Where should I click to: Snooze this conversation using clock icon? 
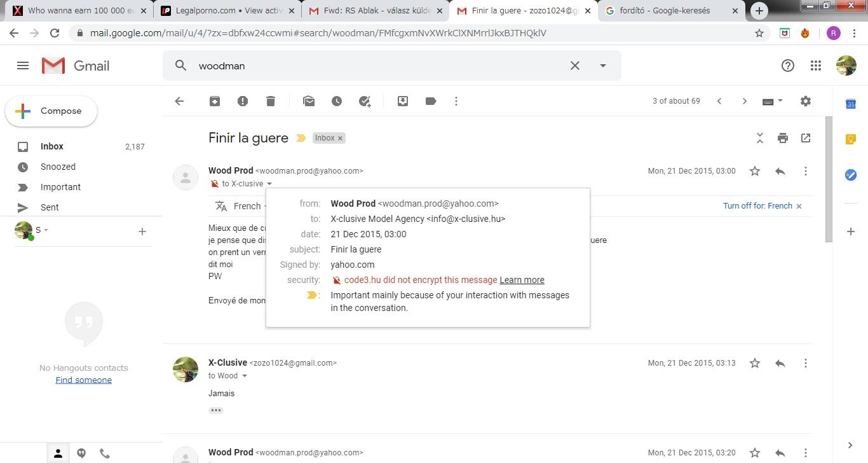(x=337, y=101)
